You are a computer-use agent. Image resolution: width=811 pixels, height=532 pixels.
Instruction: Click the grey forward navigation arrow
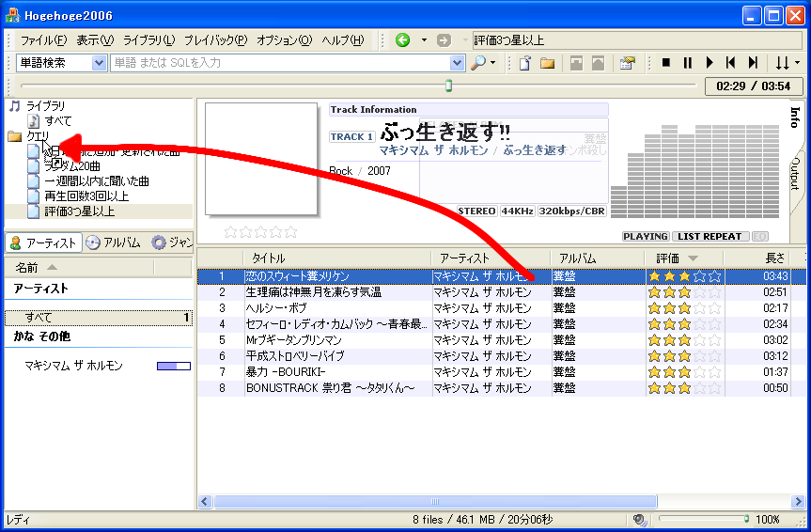tap(444, 39)
